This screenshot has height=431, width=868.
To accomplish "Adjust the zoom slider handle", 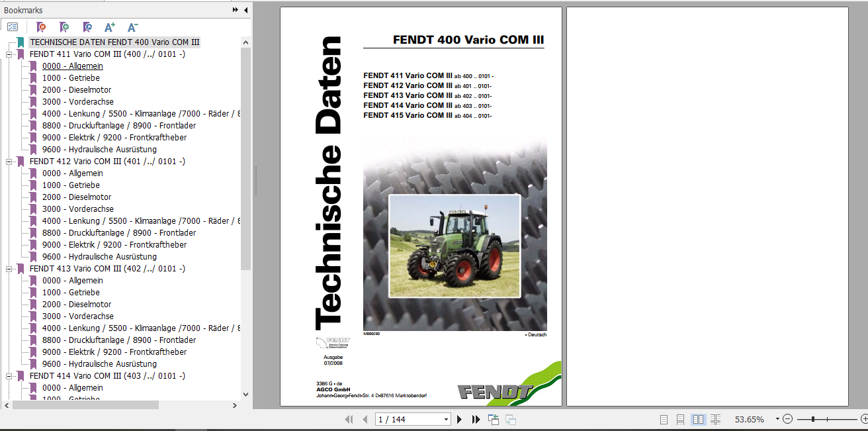I will tap(812, 419).
